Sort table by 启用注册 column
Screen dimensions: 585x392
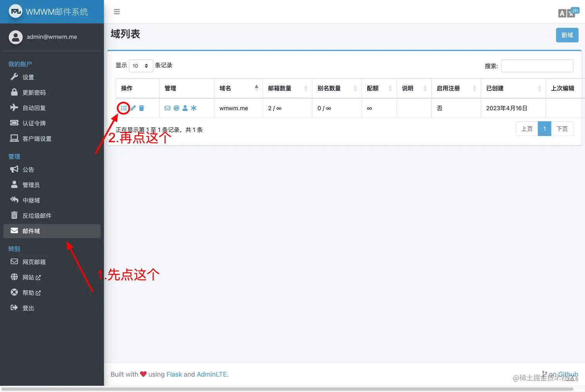pos(456,88)
